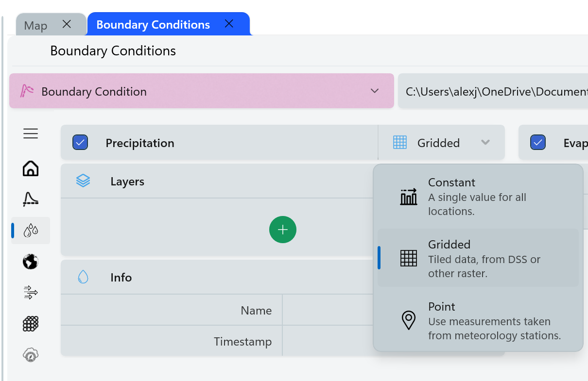Image resolution: width=588 pixels, height=381 pixels.
Task: Select the hydrograph curve sidebar icon
Action: pos(31,199)
